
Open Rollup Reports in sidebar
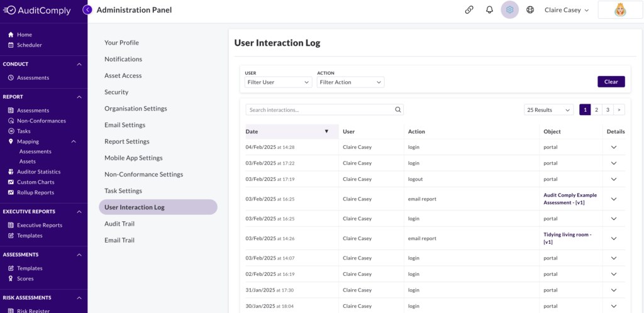[x=31, y=192]
